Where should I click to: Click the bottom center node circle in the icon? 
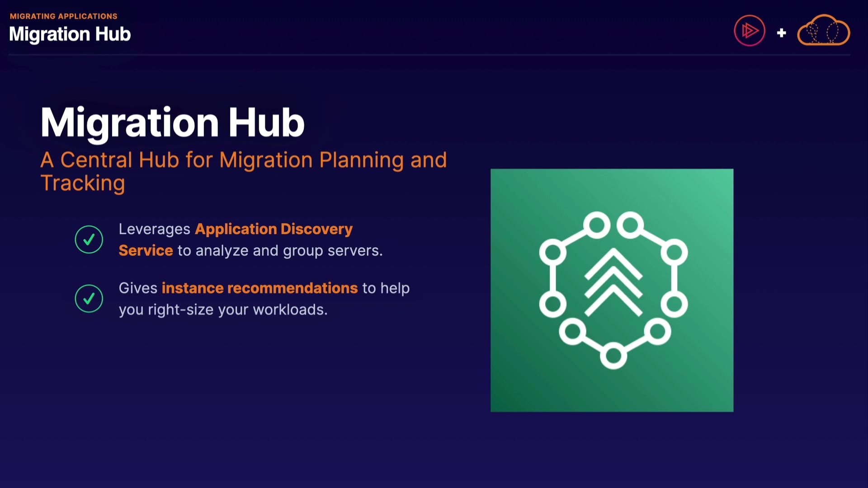point(613,356)
